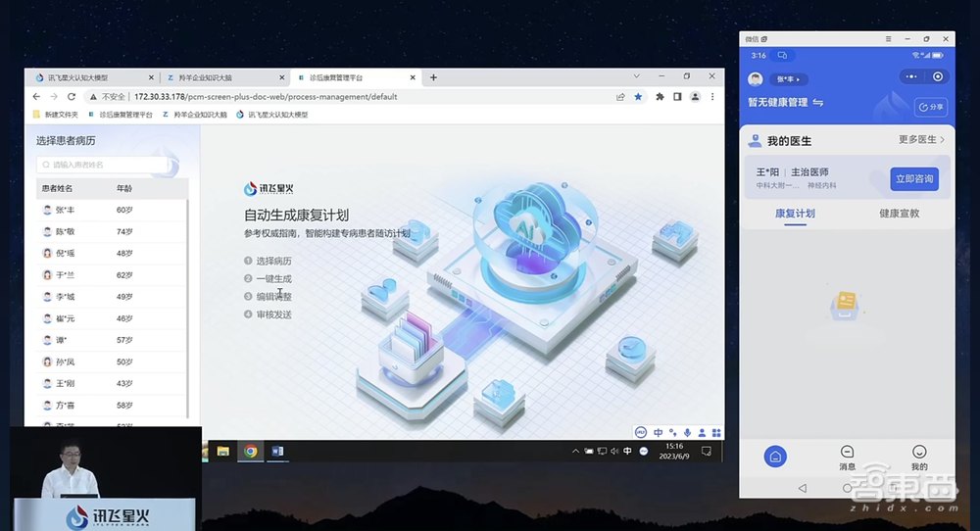The image size is (980, 531).
Task: Select patient 于*兰 aged 62
Action: coord(112,275)
